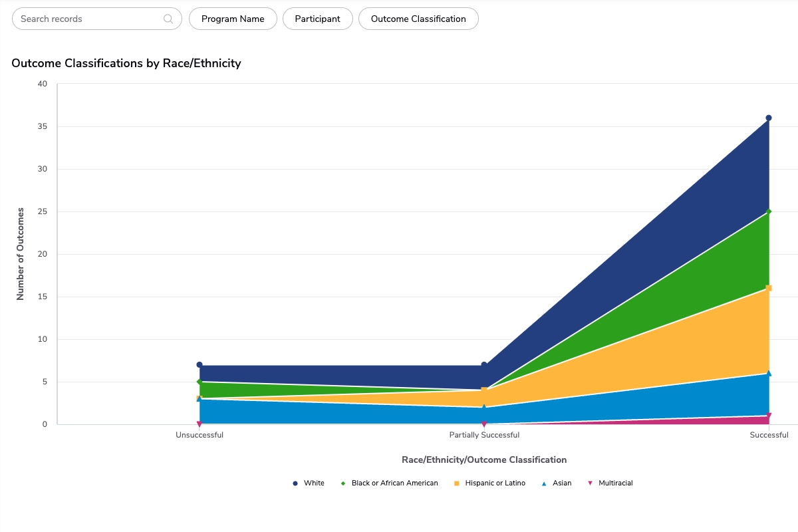The height and width of the screenshot is (532, 798).
Task: Click the blue triangle marker at Successful
Action: coord(769,373)
